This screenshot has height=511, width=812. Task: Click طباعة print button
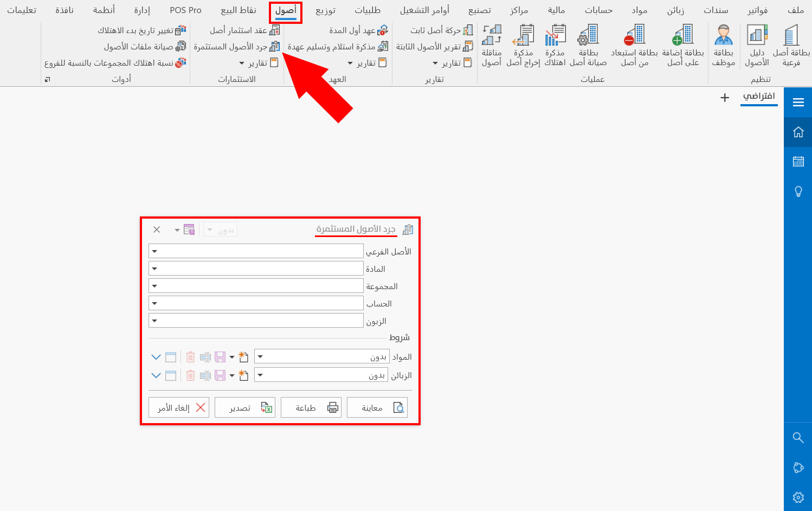(x=311, y=407)
